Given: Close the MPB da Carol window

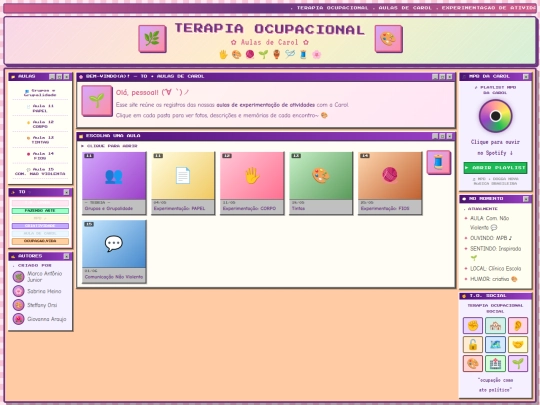Looking at the screenshot, I should (526, 76).
